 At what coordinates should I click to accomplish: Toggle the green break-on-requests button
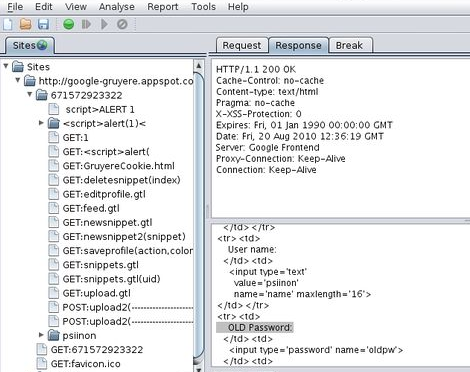[69, 24]
